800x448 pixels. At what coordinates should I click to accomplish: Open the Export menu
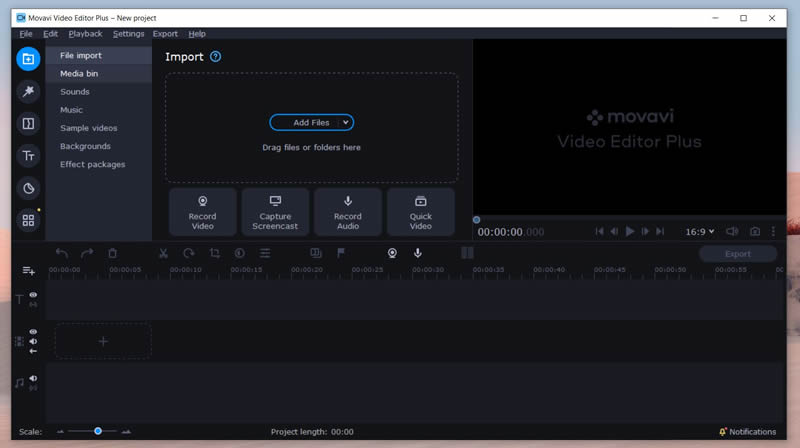(x=165, y=34)
